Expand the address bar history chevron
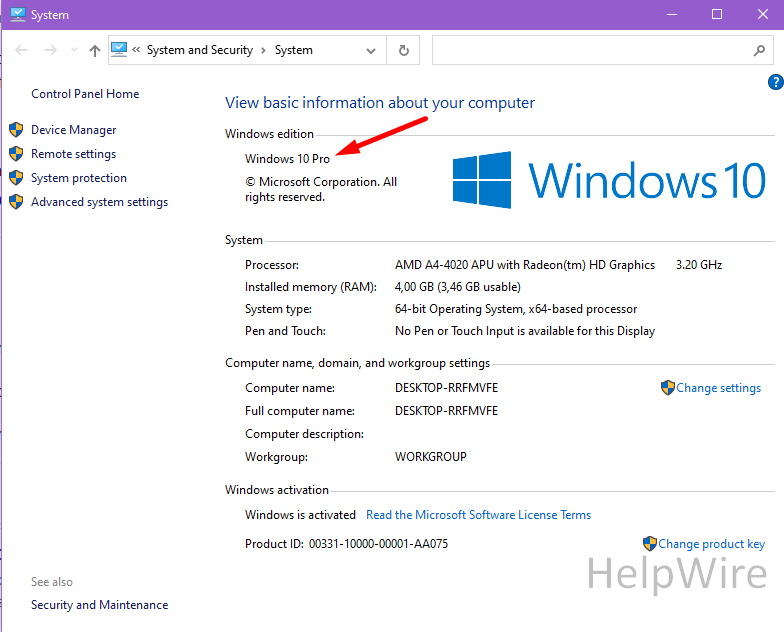784x632 pixels. [x=370, y=50]
